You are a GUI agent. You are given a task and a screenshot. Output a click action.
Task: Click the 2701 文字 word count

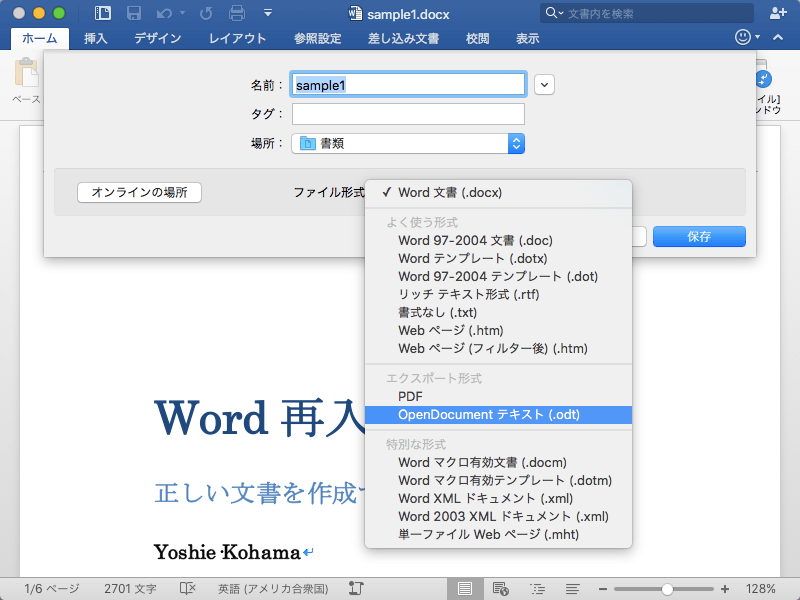pos(130,589)
